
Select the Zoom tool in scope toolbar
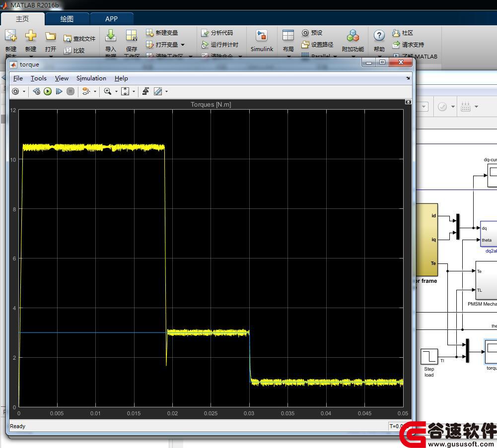point(108,92)
